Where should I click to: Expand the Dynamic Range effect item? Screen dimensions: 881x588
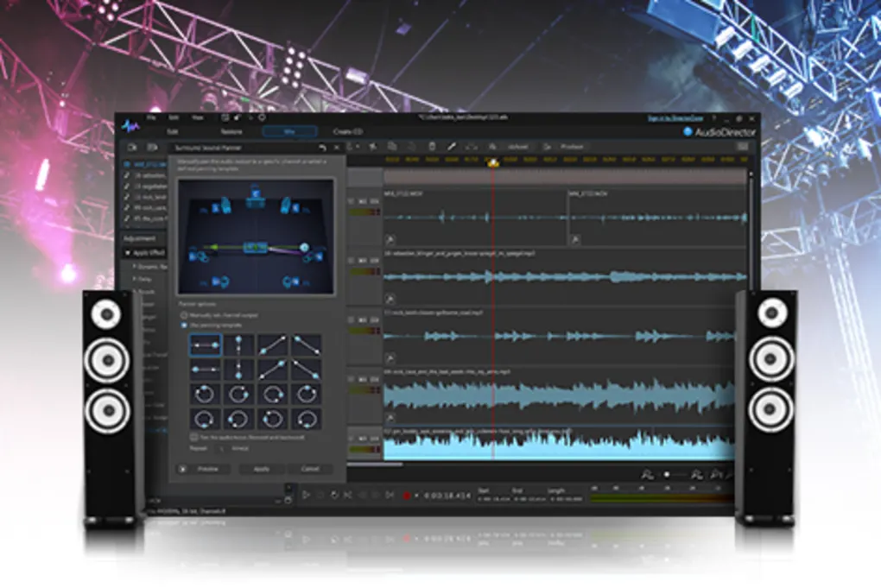click(134, 267)
